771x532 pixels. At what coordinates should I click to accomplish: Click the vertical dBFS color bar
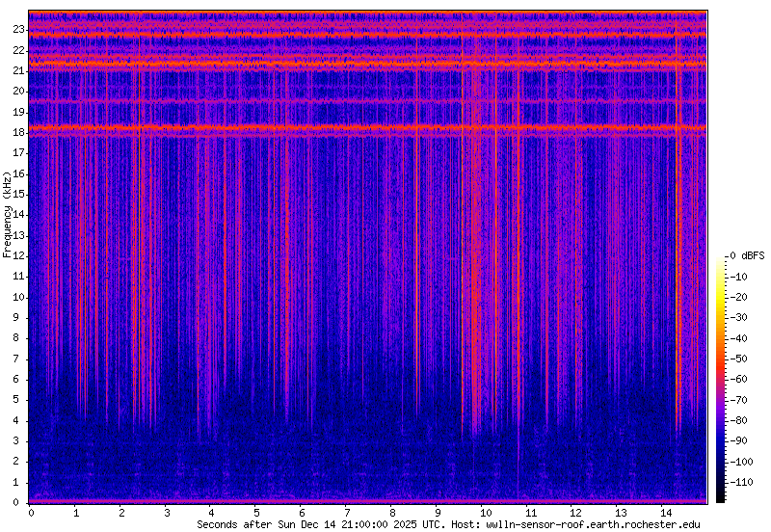coord(721,378)
